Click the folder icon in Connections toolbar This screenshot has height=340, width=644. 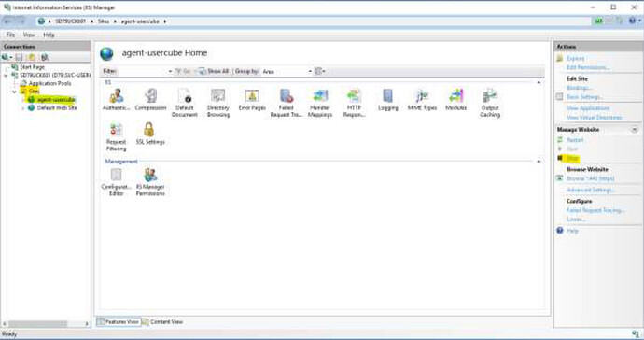pyautogui.click(x=31, y=57)
